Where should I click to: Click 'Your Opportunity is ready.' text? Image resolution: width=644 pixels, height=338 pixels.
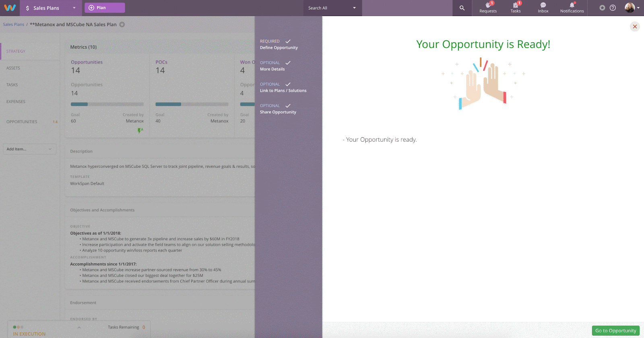[x=381, y=140]
